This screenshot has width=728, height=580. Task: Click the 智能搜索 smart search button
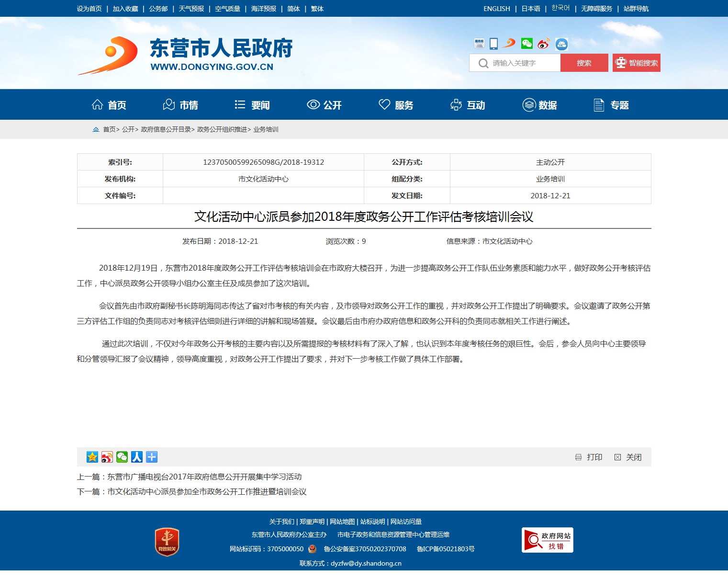tap(636, 63)
